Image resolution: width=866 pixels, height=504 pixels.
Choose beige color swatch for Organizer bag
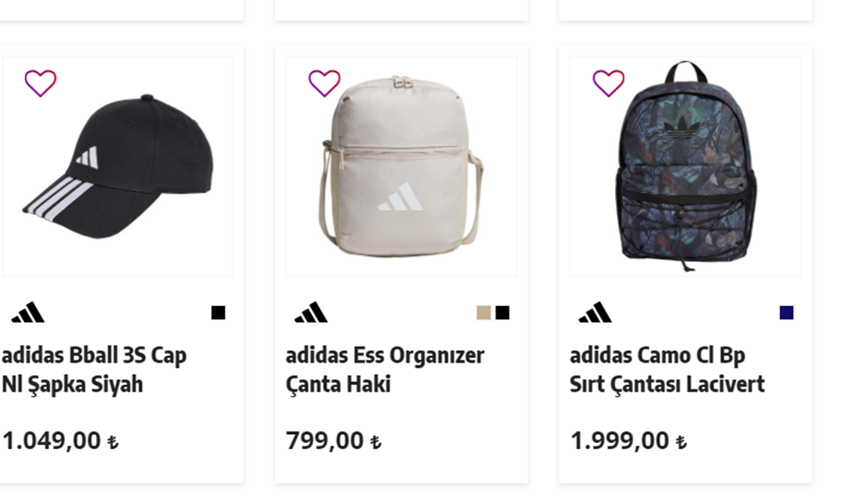(x=483, y=313)
